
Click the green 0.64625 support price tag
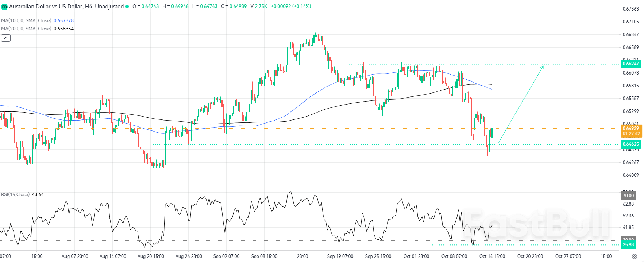tap(630, 144)
